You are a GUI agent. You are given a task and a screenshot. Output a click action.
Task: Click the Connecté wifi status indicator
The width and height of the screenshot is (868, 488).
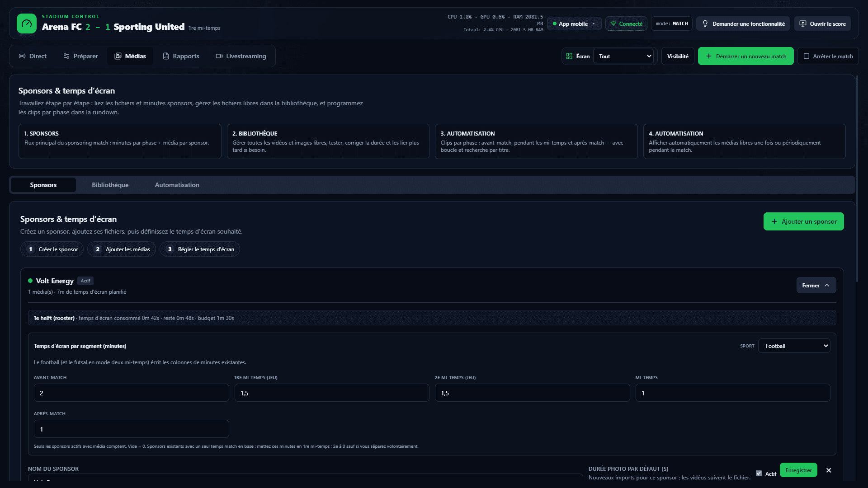626,23
